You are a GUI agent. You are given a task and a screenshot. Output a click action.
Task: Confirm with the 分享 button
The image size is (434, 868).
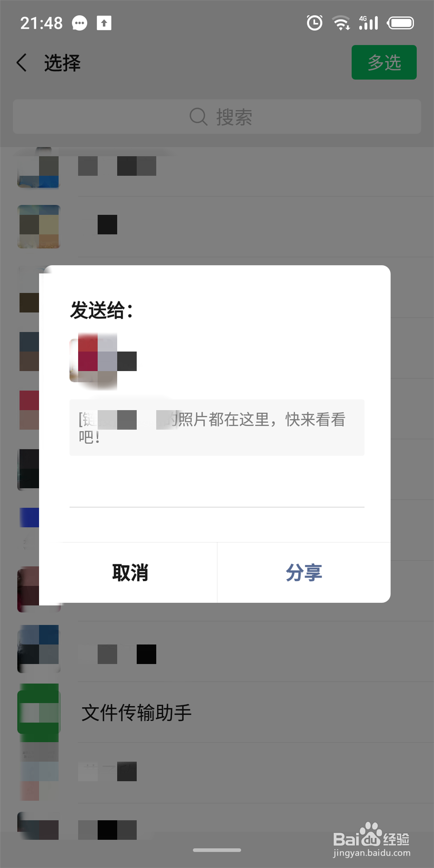click(x=304, y=572)
